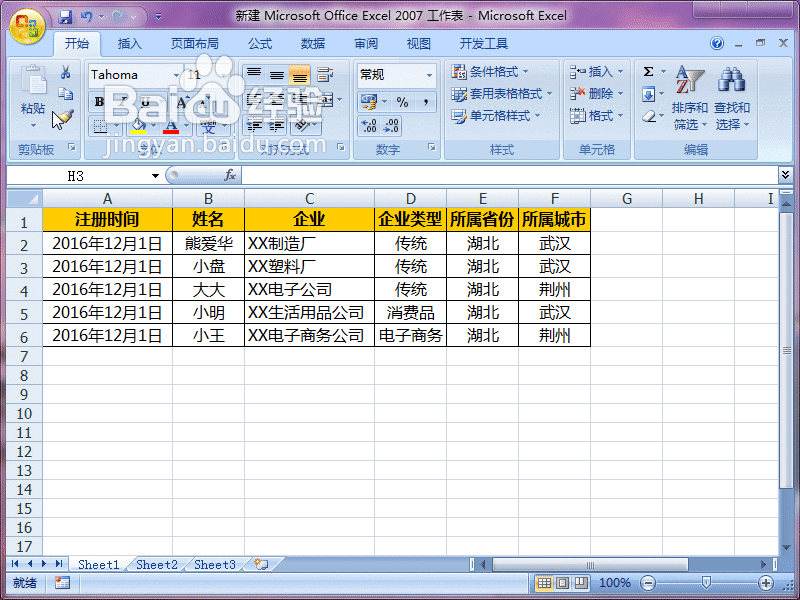Toggle italic formatting

click(x=120, y=101)
